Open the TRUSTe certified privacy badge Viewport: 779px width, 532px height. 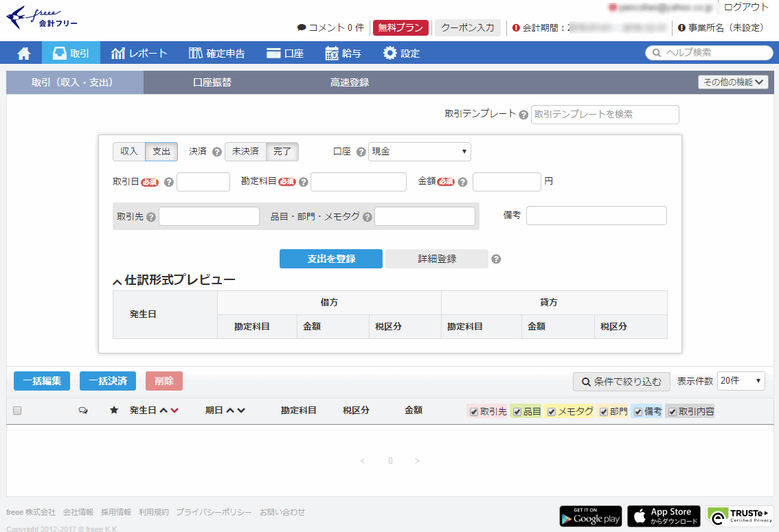[x=740, y=516]
